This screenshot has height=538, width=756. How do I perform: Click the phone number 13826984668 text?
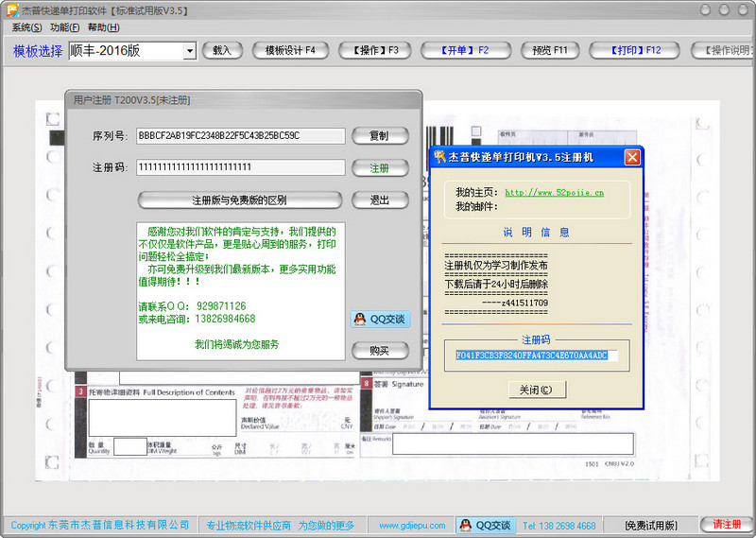(225, 319)
